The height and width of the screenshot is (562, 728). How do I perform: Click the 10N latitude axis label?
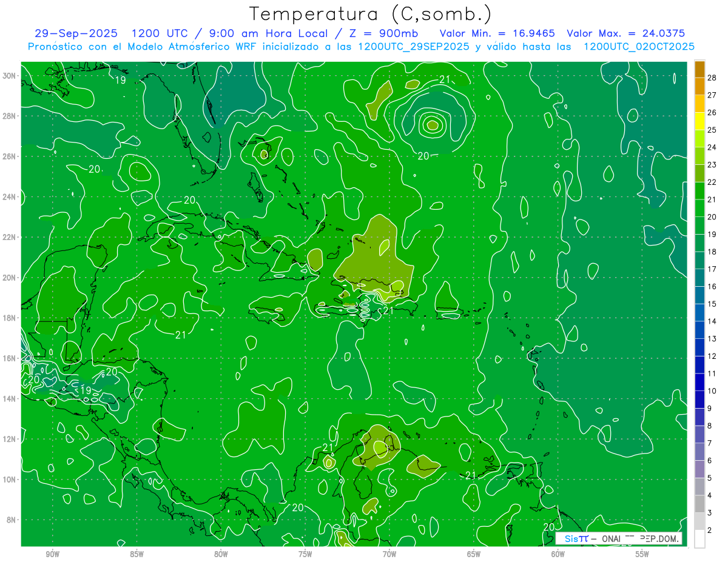click(10, 480)
